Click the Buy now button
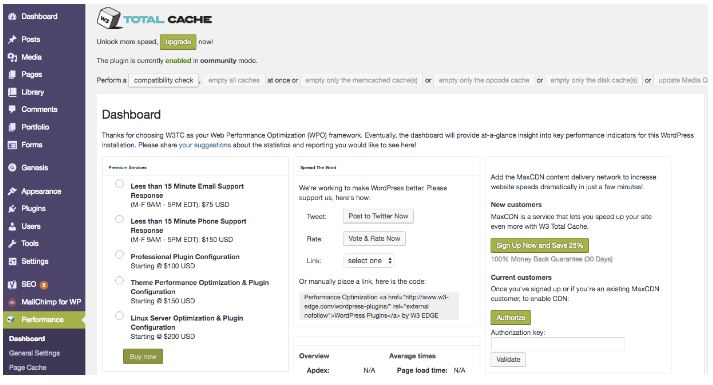713x385 pixels. (x=143, y=357)
